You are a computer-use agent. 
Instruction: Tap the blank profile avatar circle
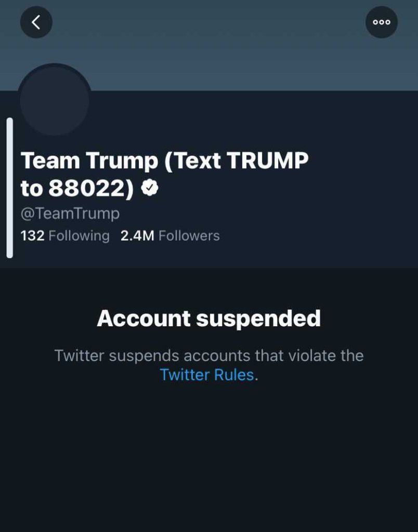(55, 101)
